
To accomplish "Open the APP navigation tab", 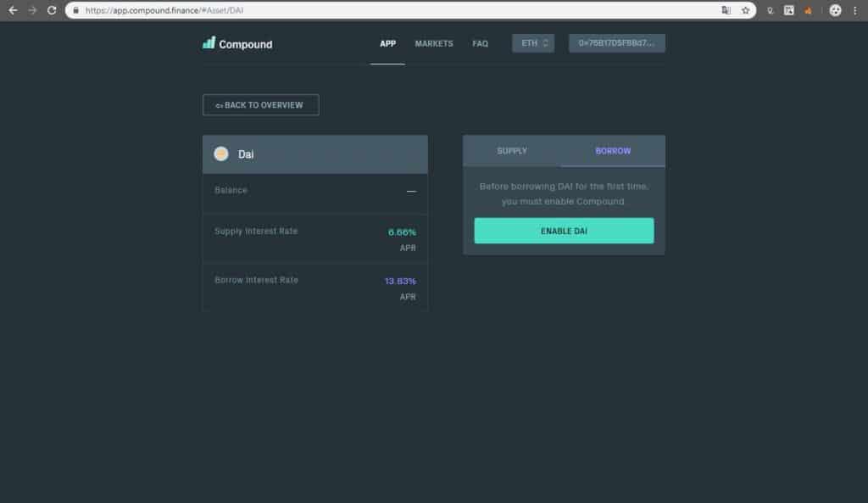I will tap(387, 44).
